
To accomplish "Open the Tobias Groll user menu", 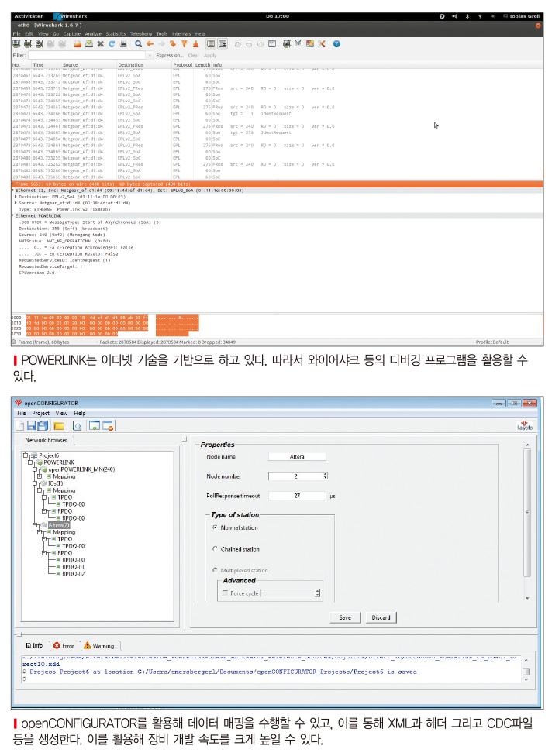I will (x=522, y=16).
